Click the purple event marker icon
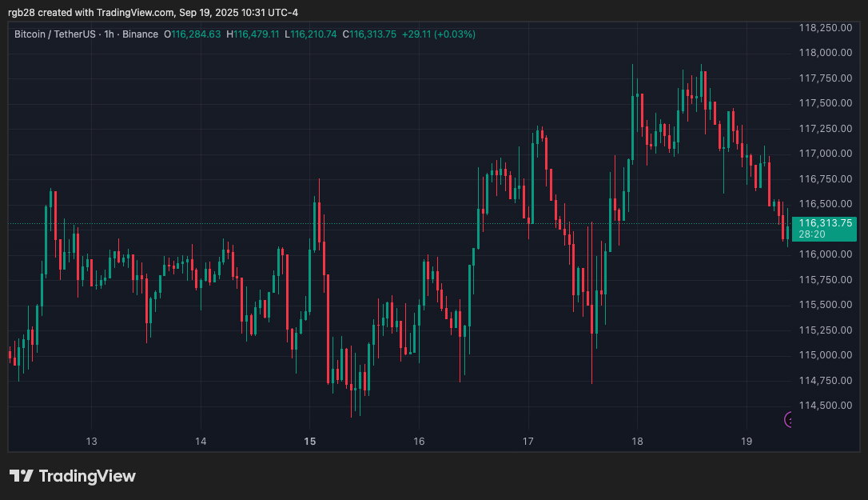The height and width of the screenshot is (500, 868). (790, 419)
